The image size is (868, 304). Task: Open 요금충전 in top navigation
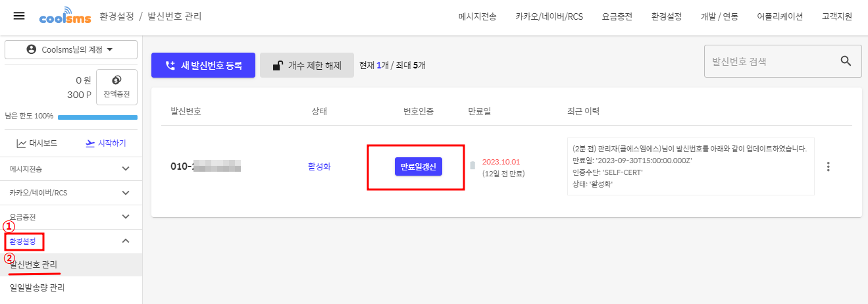tap(617, 17)
